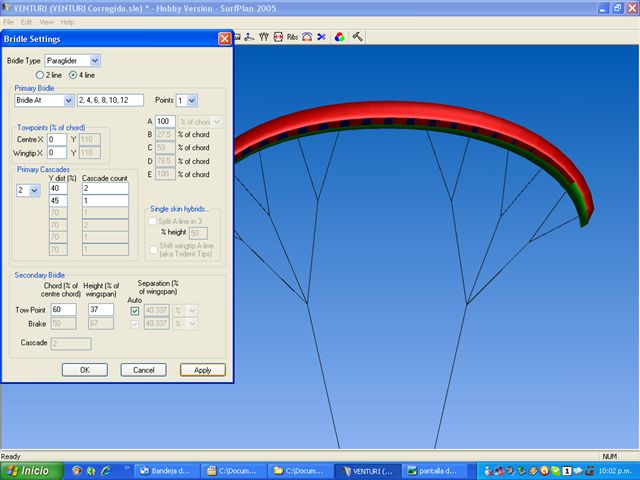Click the Cancel button
640x480 pixels.
(x=143, y=369)
